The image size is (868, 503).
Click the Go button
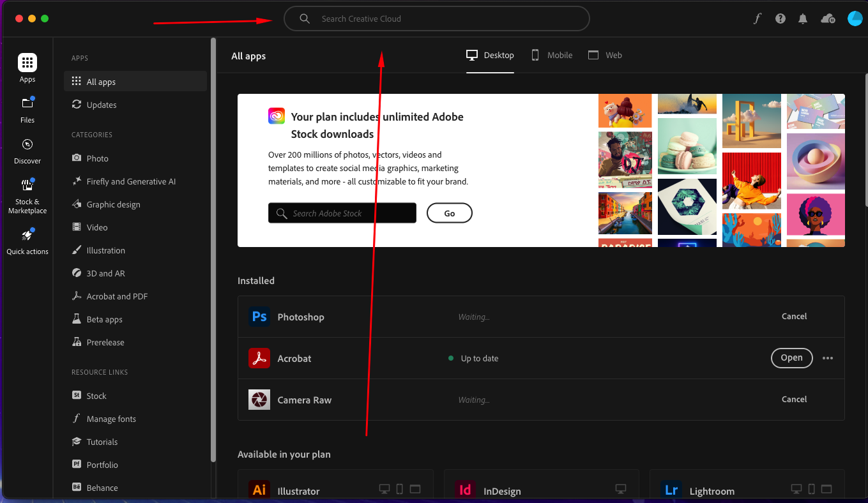[450, 213]
